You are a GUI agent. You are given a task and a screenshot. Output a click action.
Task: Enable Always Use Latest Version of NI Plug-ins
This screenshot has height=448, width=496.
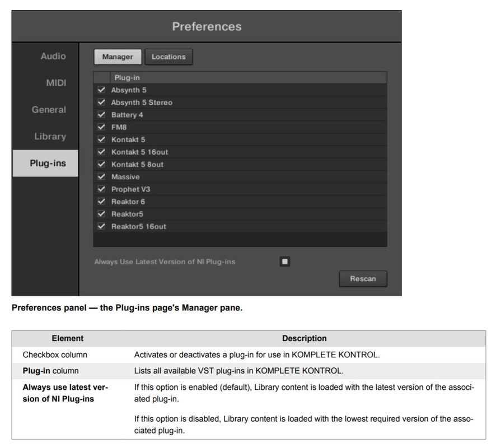tap(285, 262)
